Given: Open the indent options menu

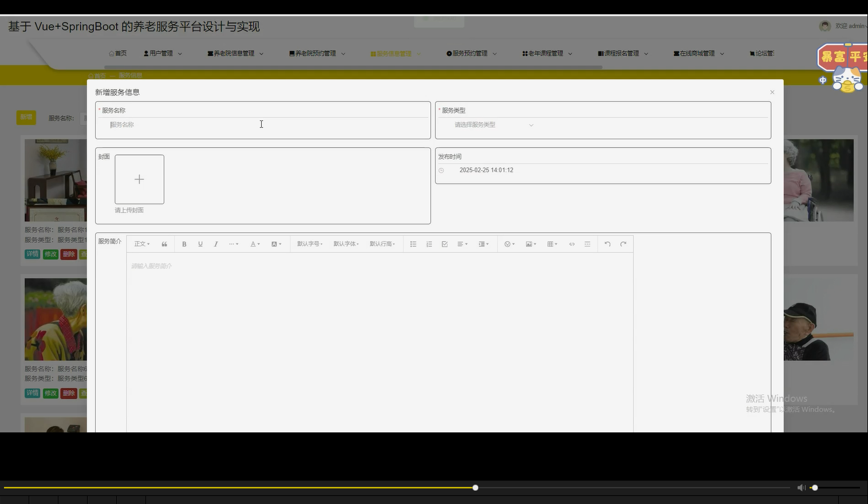Looking at the screenshot, I should [x=484, y=244].
